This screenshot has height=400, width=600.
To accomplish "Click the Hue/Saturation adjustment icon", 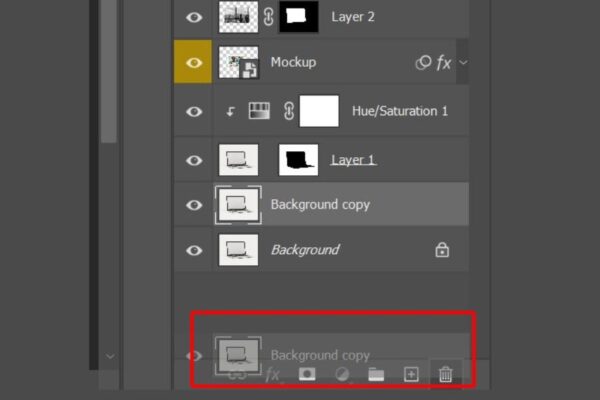I will point(259,111).
